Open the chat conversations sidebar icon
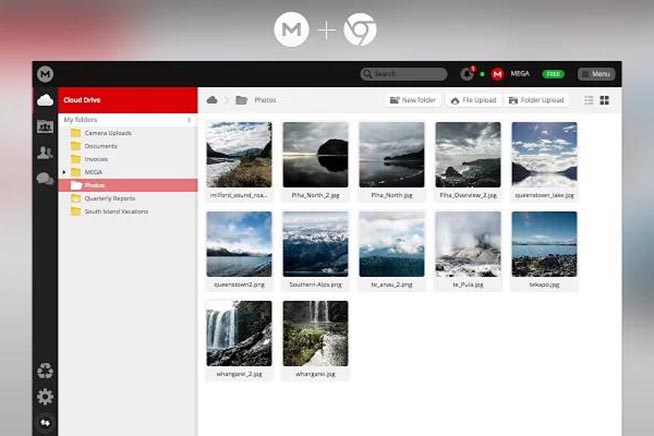The image size is (654, 436). (45, 179)
